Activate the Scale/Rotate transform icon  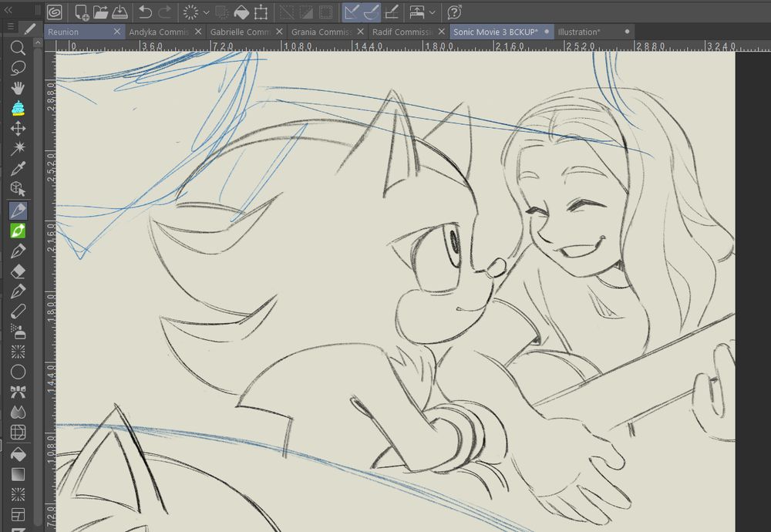point(261,12)
